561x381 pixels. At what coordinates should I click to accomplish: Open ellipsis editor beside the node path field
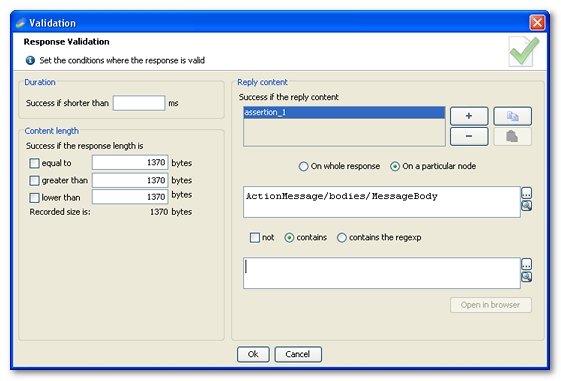click(526, 193)
